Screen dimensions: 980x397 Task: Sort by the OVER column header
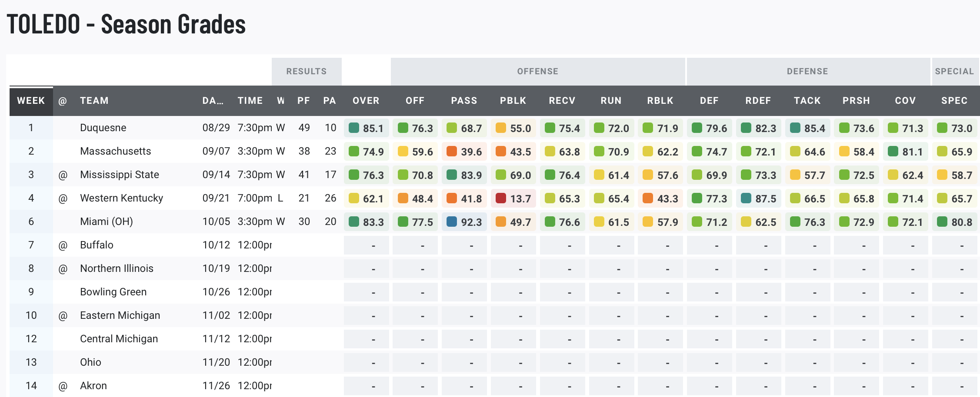coord(366,101)
